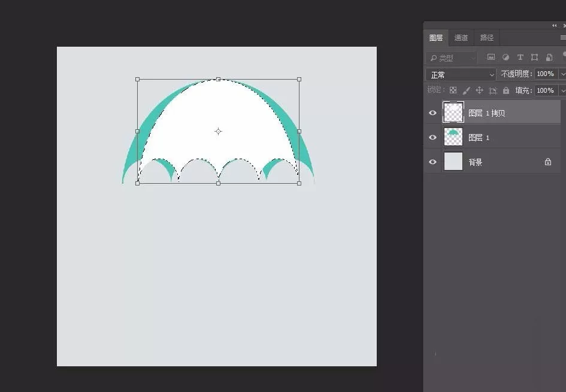The image size is (566, 392).
Task: Filter layers by pixel layer icon
Action: [x=491, y=57]
